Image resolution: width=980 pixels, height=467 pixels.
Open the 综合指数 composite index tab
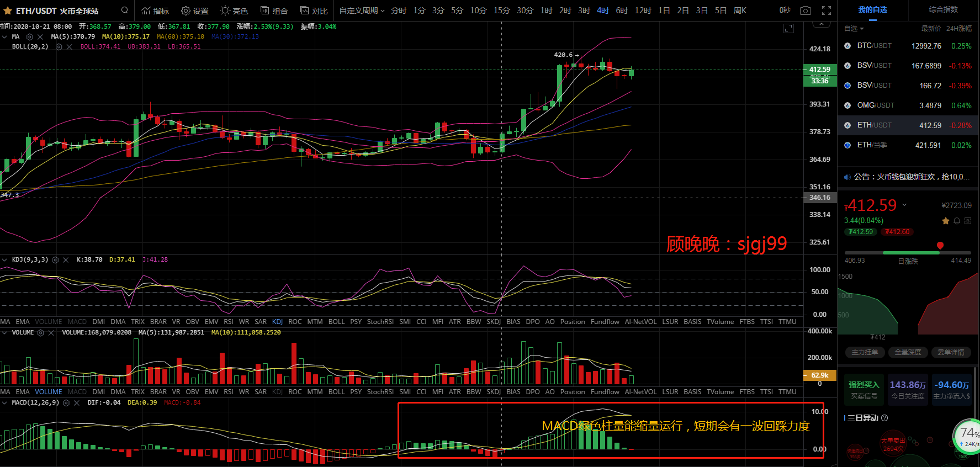[943, 10]
